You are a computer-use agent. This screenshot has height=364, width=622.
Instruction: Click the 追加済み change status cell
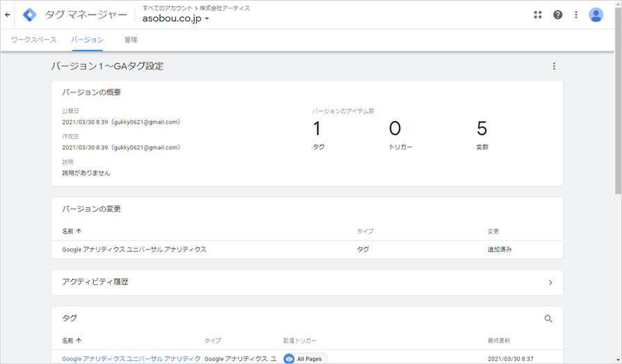click(500, 249)
